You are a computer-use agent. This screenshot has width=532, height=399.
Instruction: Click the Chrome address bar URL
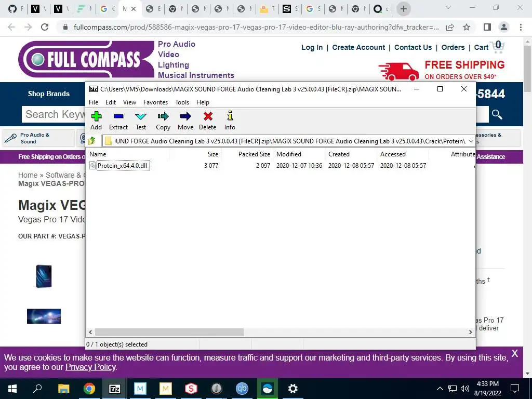[x=256, y=27]
